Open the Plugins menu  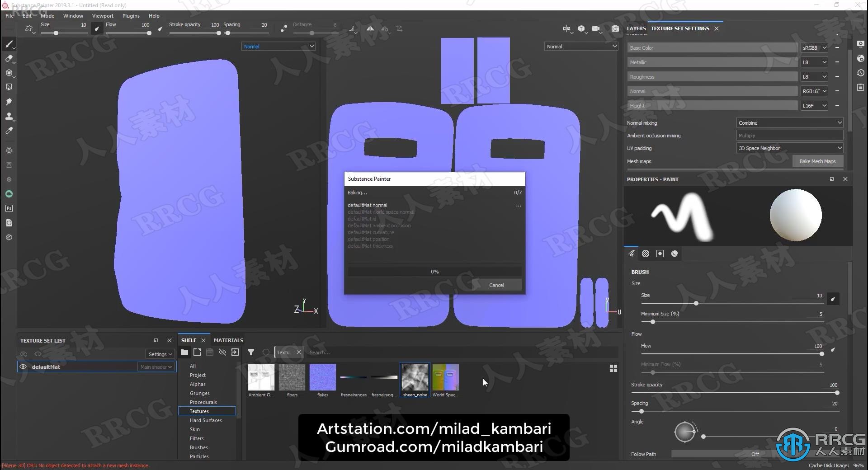[131, 15]
